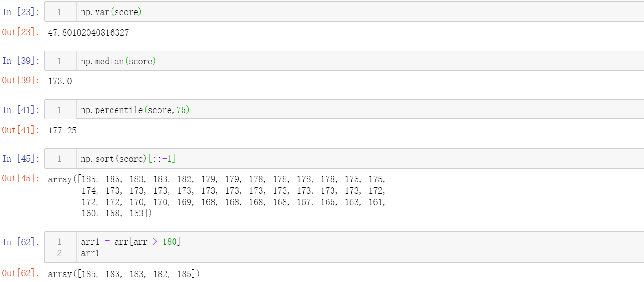Select the In [45] cell prompt
Image resolution: width=644 pixels, height=282 pixels.
[20, 159]
